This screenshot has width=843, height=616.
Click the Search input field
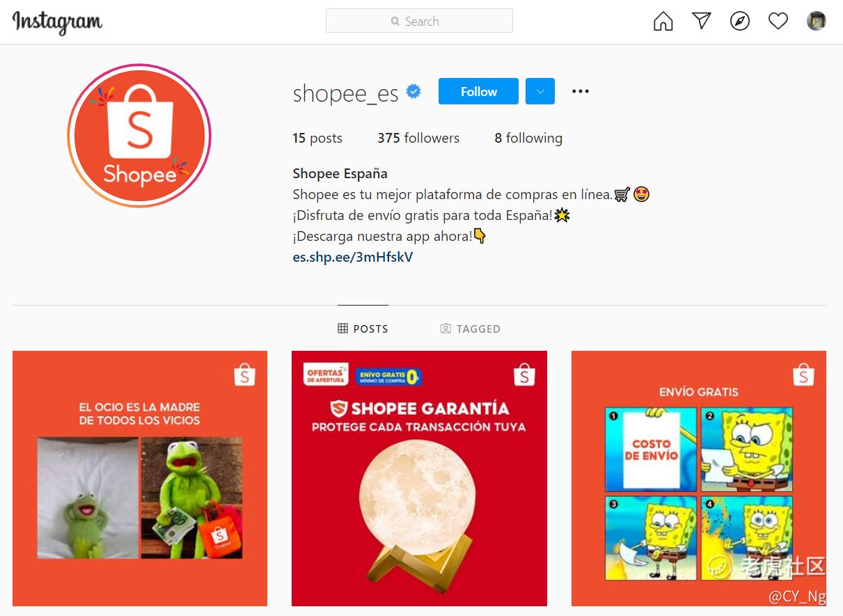pos(419,21)
